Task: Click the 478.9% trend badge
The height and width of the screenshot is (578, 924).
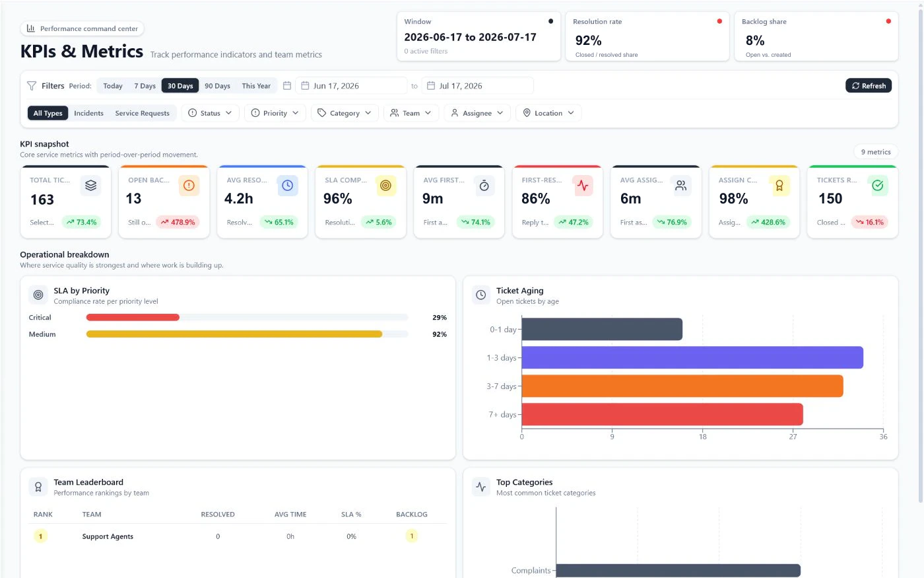Action: click(178, 222)
